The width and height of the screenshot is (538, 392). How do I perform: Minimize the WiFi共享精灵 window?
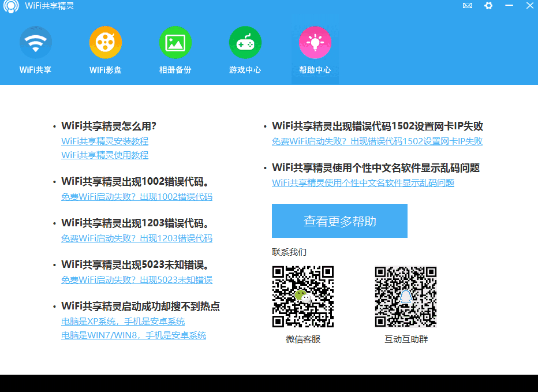tap(509, 6)
